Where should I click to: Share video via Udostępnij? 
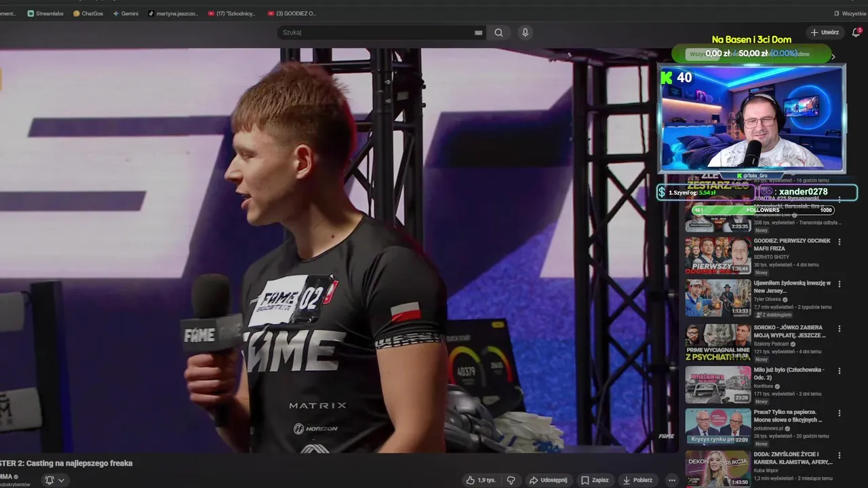pos(549,480)
